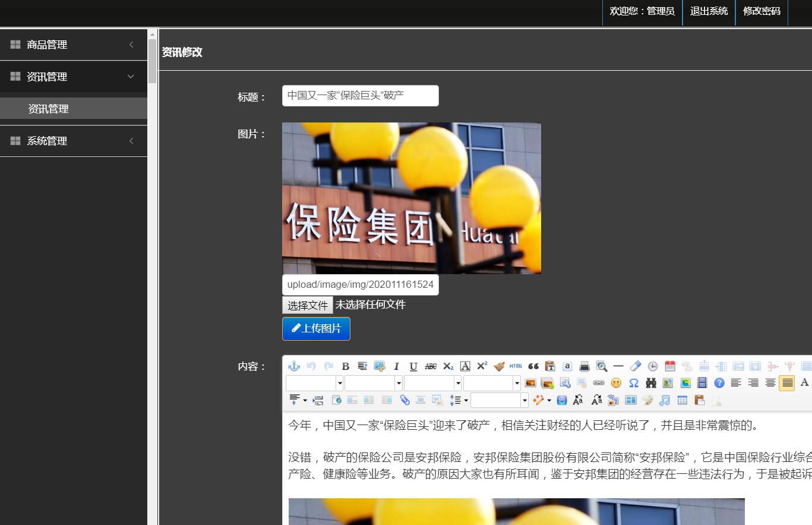This screenshot has height=525, width=812.
Task: Focus the 标题 title input field
Action: 361,96
